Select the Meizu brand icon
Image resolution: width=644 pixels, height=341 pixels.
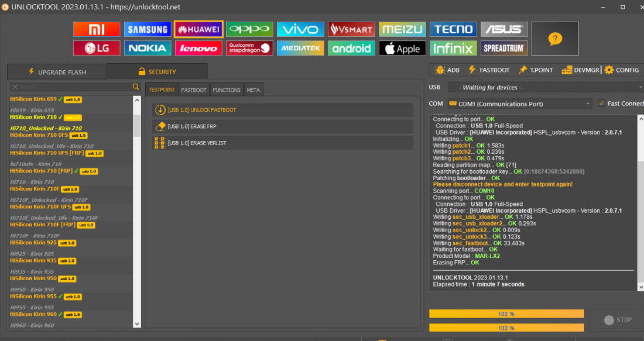402,30
